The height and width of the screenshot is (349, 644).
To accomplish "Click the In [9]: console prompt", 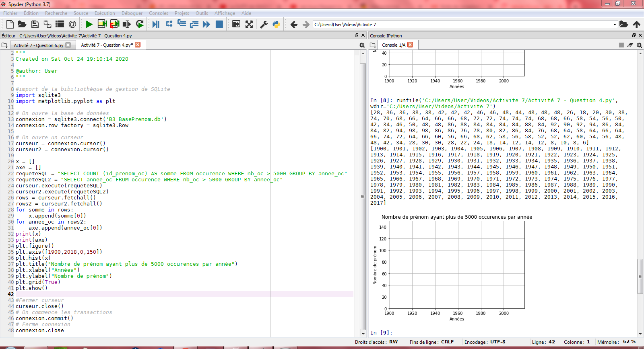I will pyautogui.click(x=381, y=333).
